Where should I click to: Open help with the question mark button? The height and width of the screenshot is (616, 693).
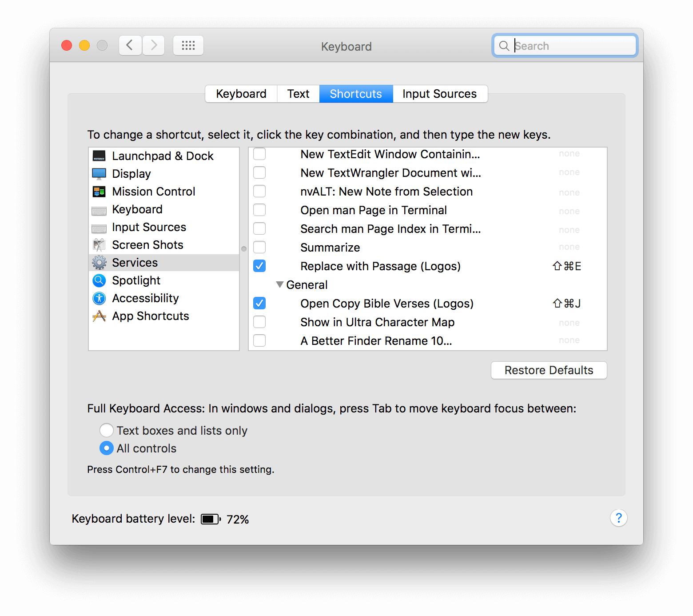tap(618, 518)
